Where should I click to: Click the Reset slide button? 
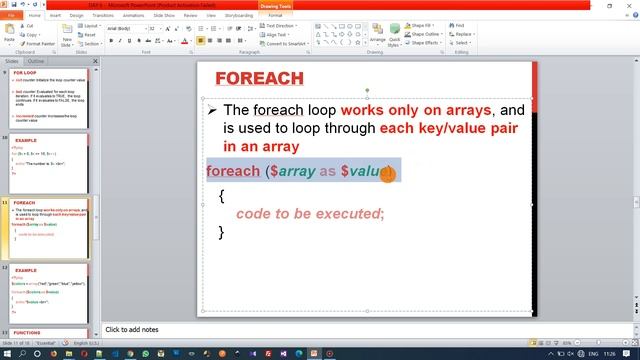[87, 35]
